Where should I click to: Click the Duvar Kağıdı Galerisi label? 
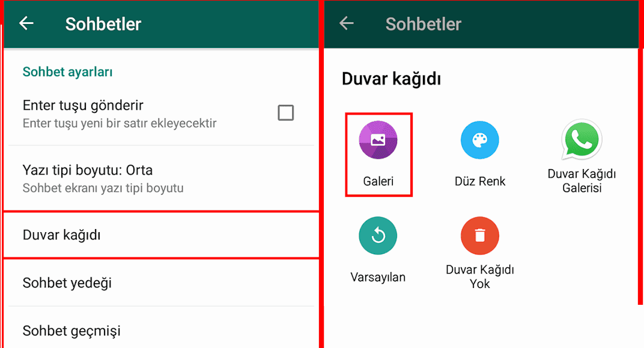[x=582, y=181]
